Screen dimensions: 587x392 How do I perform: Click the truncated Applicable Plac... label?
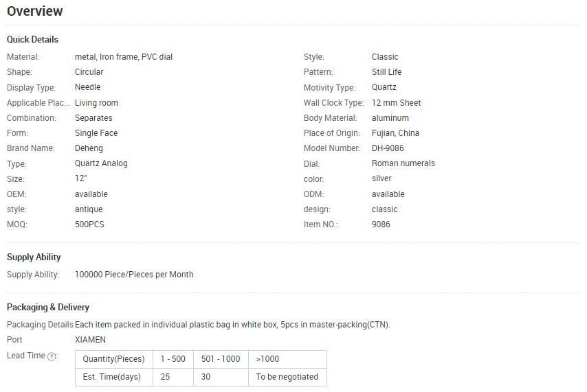pyautogui.click(x=38, y=102)
